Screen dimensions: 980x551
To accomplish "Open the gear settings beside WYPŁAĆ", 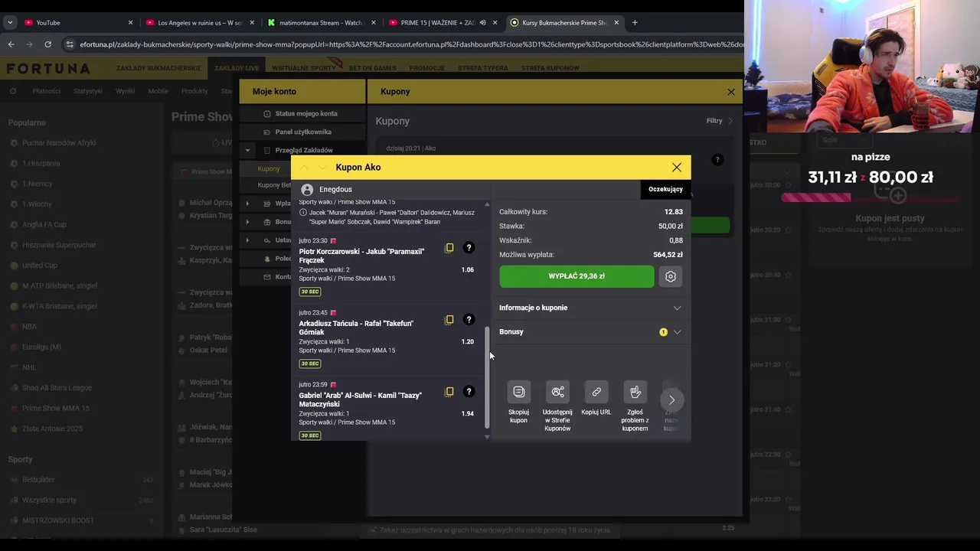I will point(671,276).
